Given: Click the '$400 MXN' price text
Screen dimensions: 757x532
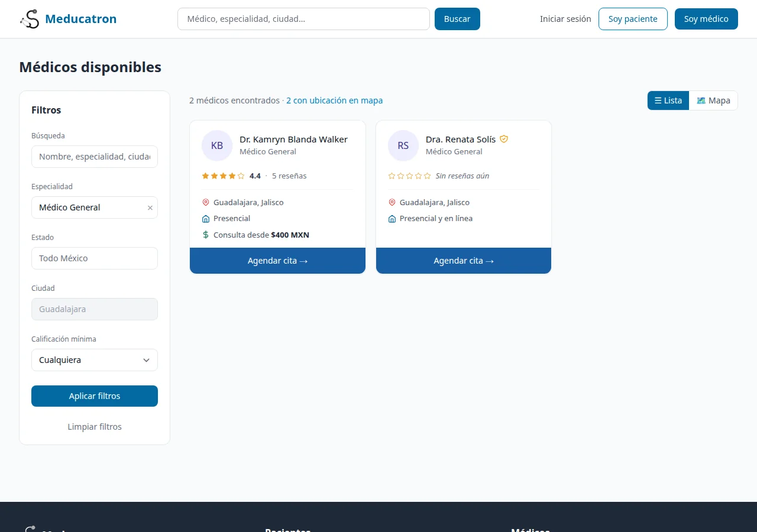Looking at the screenshot, I should (290, 235).
